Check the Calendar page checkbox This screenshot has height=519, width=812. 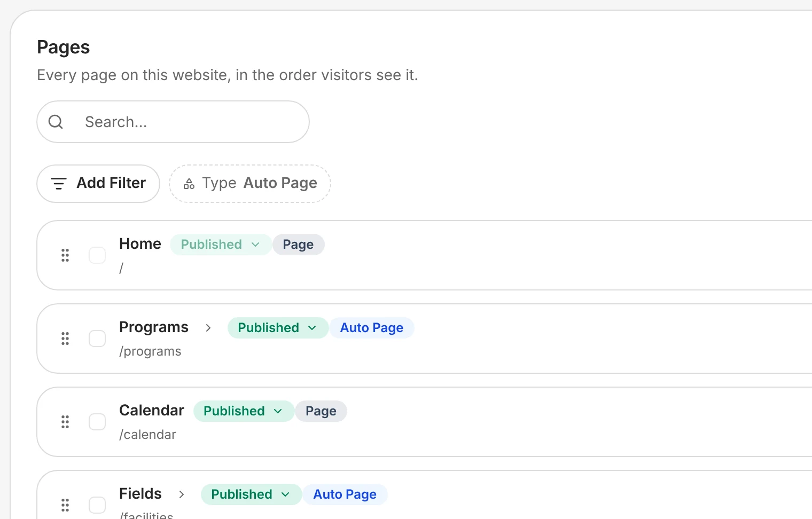(x=97, y=422)
